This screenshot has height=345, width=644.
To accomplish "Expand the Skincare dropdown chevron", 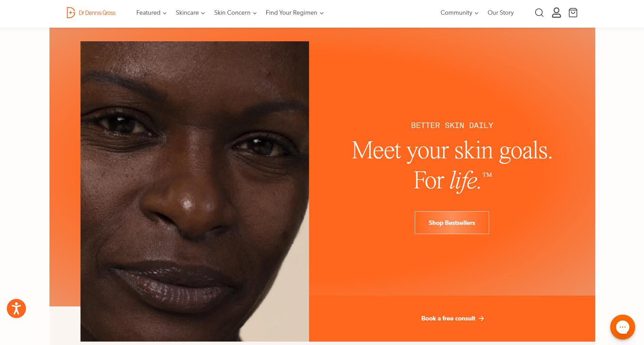I will [x=203, y=13].
